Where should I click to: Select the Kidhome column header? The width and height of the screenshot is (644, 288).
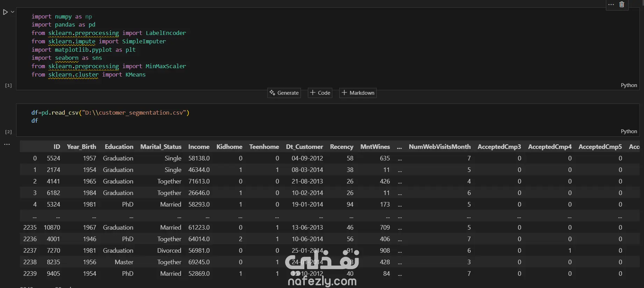tap(229, 147)
